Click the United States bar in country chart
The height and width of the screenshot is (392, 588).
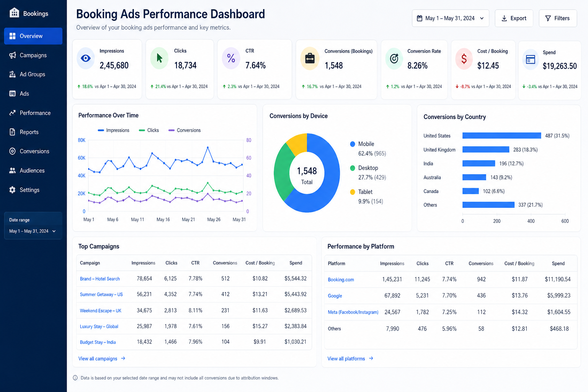click(x=501, y=136)
